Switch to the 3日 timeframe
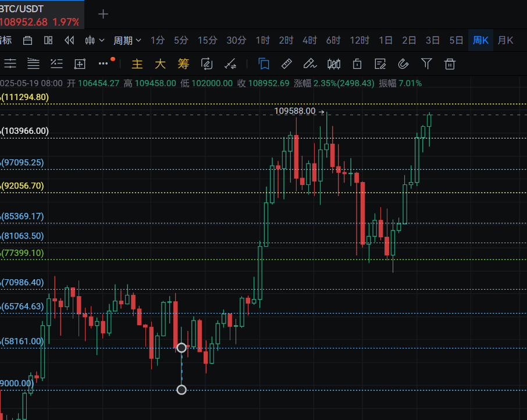 (x=433, y=41)
